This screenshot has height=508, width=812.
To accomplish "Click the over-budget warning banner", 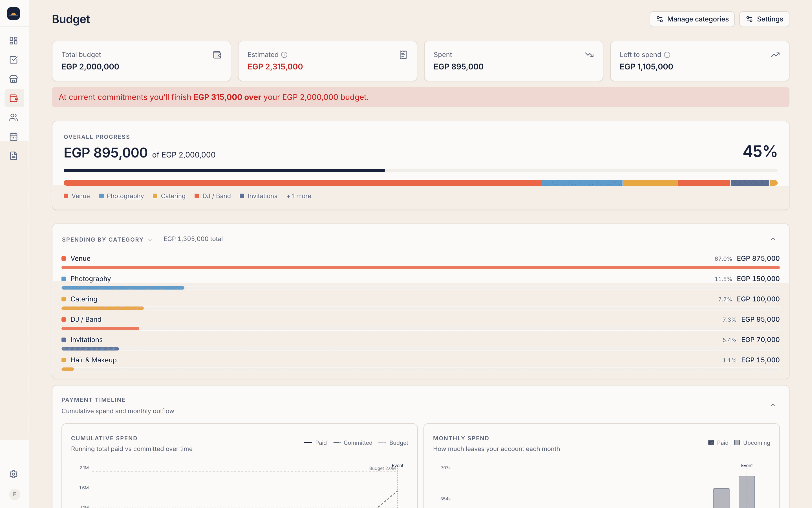I will [420, 97].
